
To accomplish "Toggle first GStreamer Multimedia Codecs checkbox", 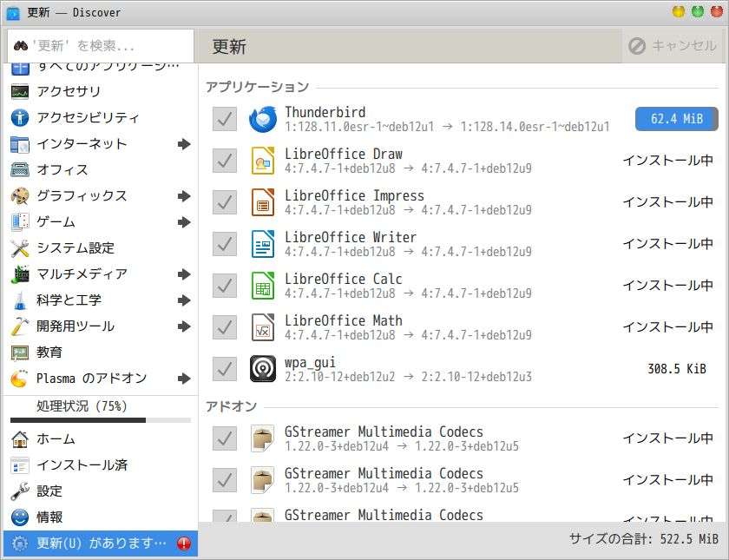I will [225, 438].
